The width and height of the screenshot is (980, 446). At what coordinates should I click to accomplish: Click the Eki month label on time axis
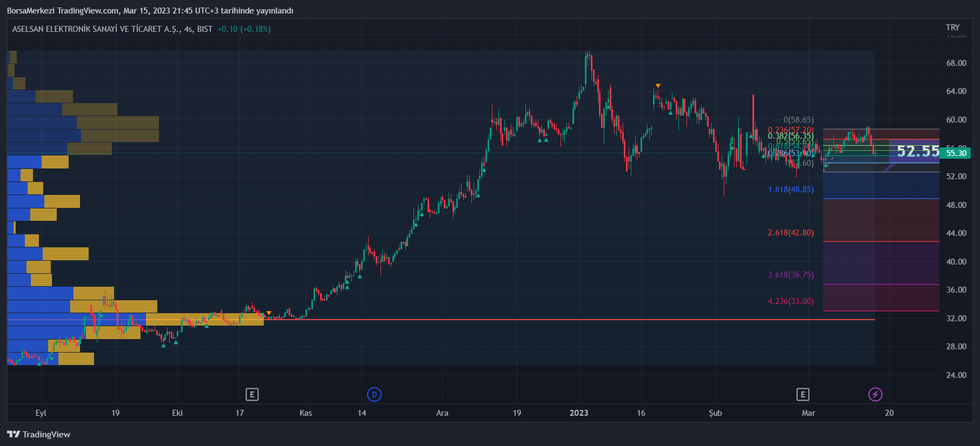click(177, 413)
